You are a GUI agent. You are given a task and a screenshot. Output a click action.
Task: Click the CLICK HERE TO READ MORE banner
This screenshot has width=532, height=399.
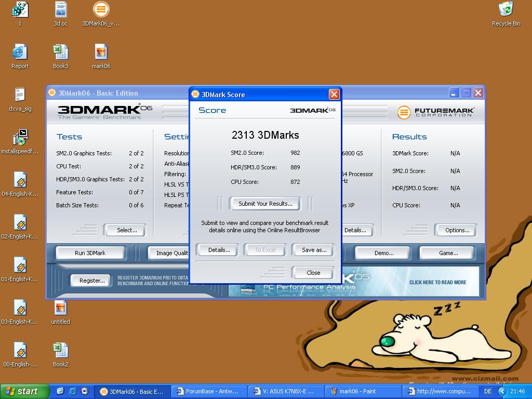[x=437, y=282]
